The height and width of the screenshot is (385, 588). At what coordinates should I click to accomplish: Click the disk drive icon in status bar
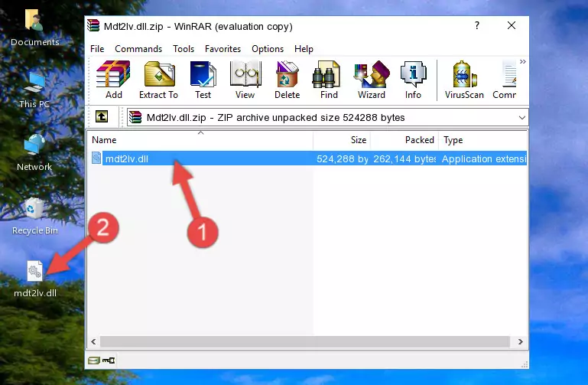[x=94, y=361]
